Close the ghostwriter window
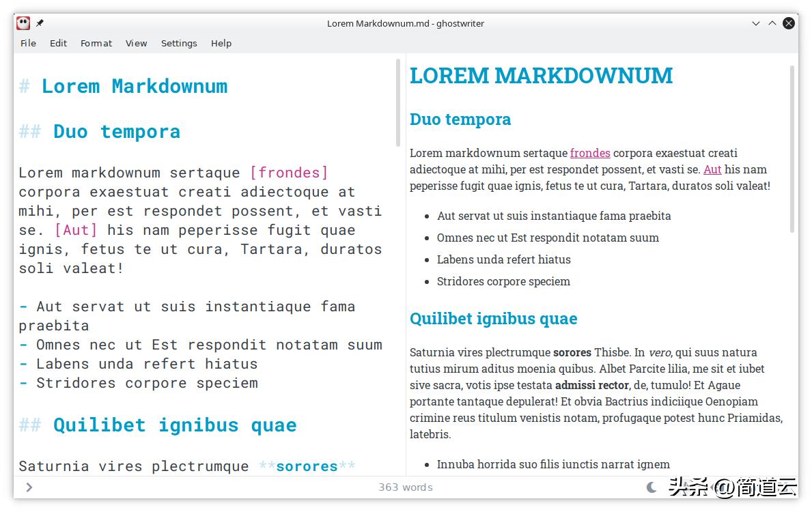Viewport: 812px width, 512px height. point(789,23)
